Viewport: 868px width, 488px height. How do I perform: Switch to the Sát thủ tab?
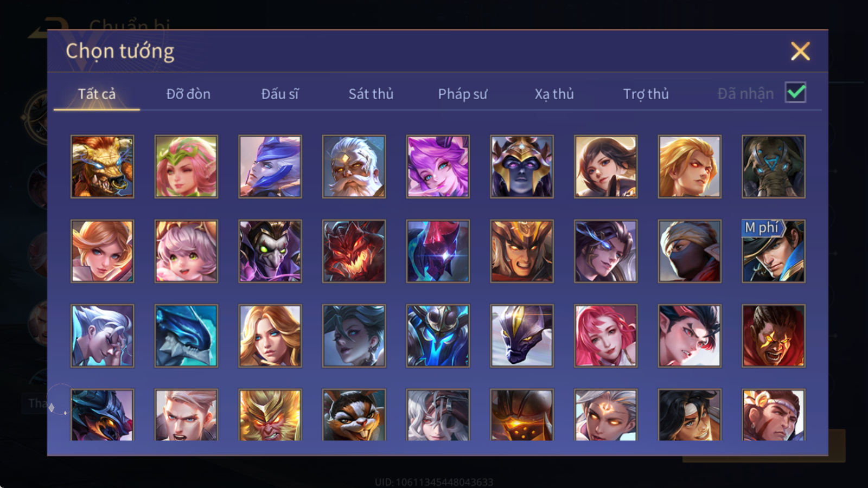click(x=371, y=94)
